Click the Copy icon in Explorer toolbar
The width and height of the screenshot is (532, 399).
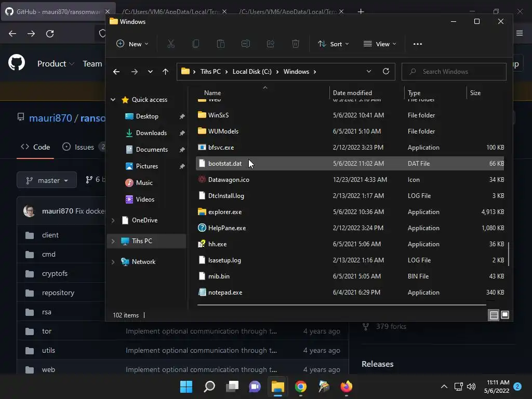196,44
